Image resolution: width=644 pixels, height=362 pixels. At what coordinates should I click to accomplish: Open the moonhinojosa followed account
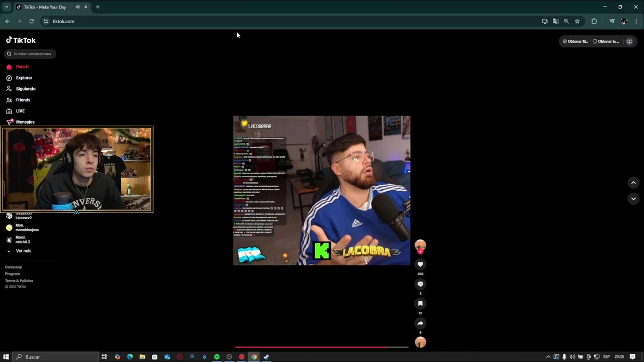point(22,228)
